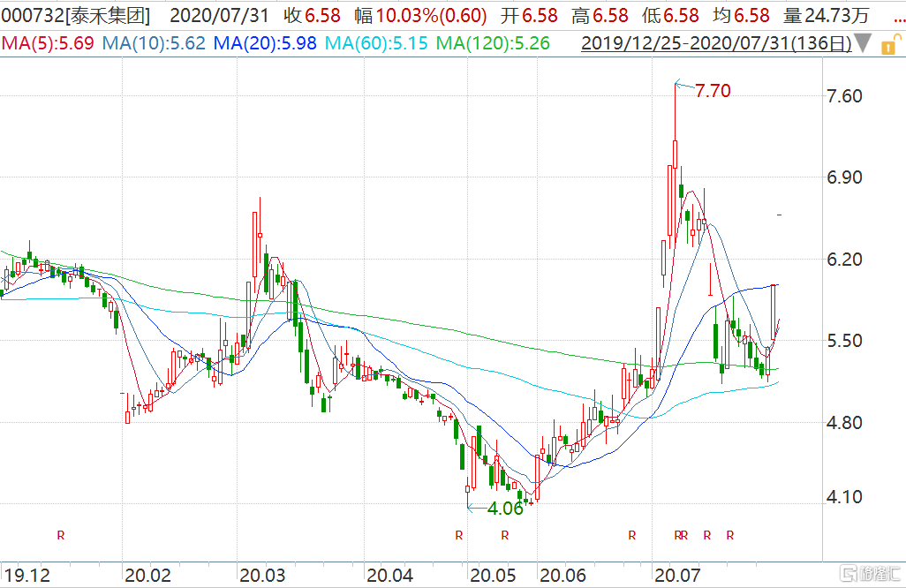Click the red ellipsis overflow at top right
The height and width of the screenshot is (588, 906).
[899, 22]
